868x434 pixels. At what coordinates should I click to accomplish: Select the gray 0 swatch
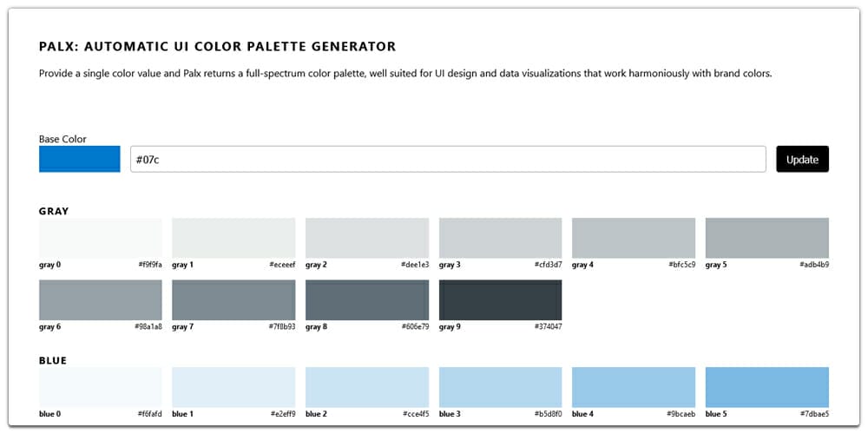101,238
